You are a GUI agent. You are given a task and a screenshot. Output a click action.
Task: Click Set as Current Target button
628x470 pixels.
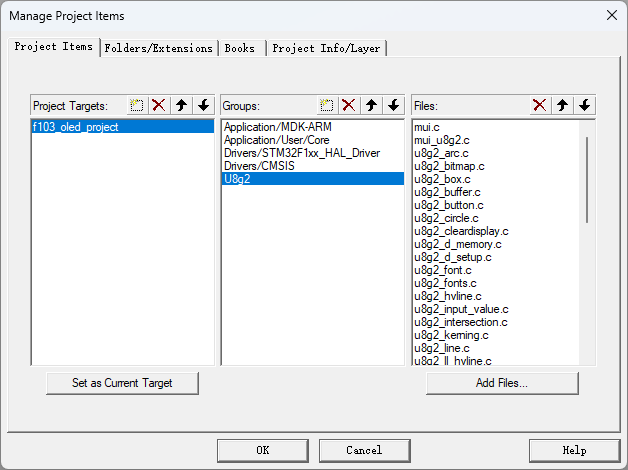(x=122, y=383)
